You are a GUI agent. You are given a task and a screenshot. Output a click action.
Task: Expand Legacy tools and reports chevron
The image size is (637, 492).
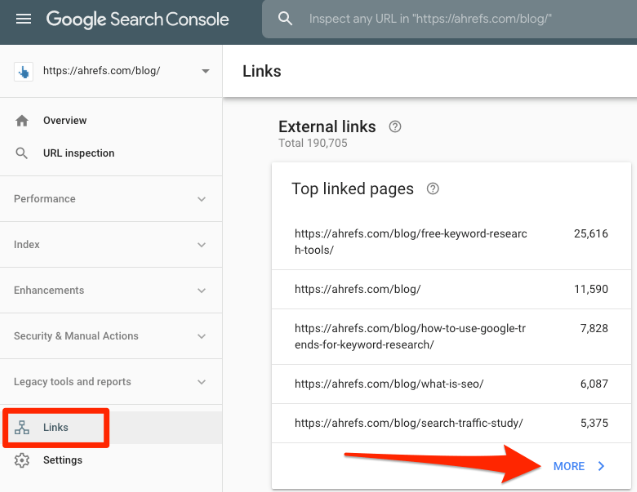click(202, 382)
